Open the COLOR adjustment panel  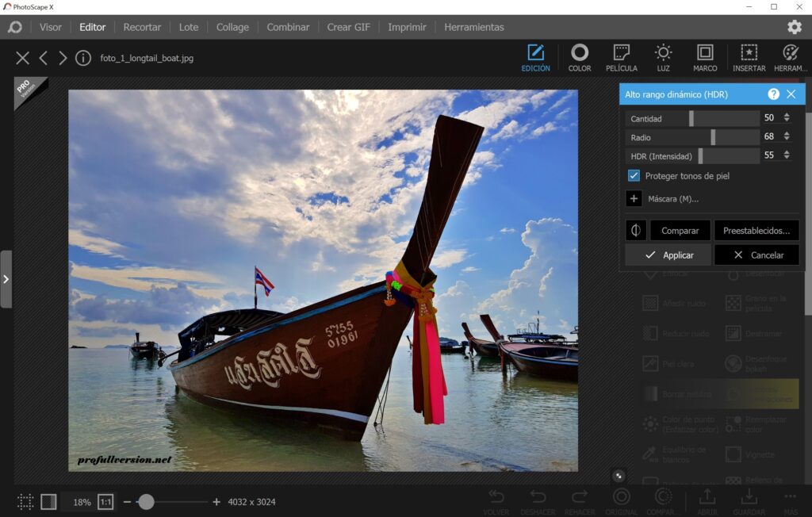(580, 57)
